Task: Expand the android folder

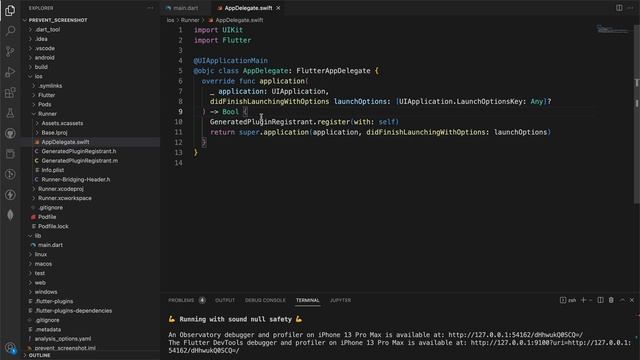Action: tap(44, 58)
